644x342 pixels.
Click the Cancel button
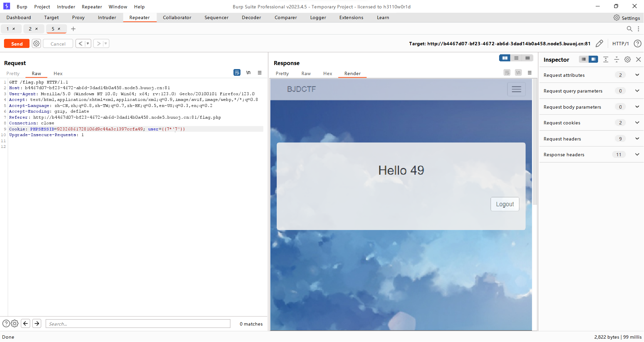58,44
